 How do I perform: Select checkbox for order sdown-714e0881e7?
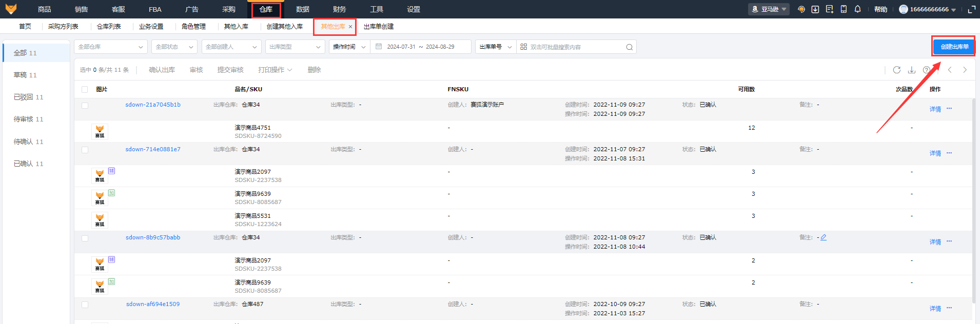point(85,150)
